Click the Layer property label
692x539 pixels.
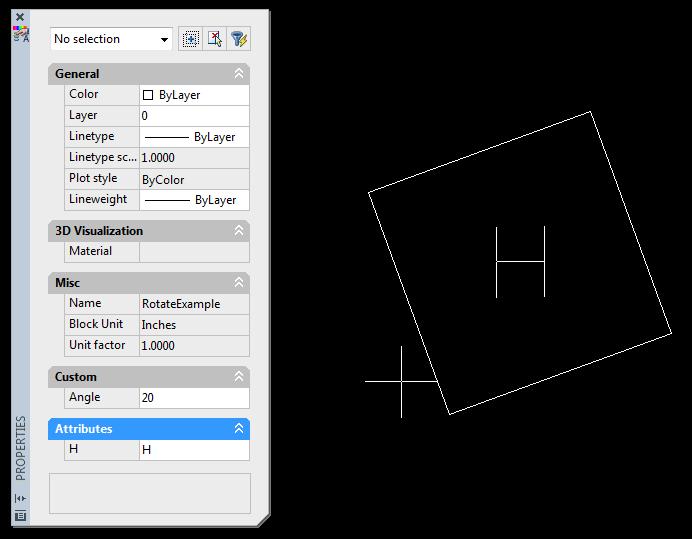(83, 115)
